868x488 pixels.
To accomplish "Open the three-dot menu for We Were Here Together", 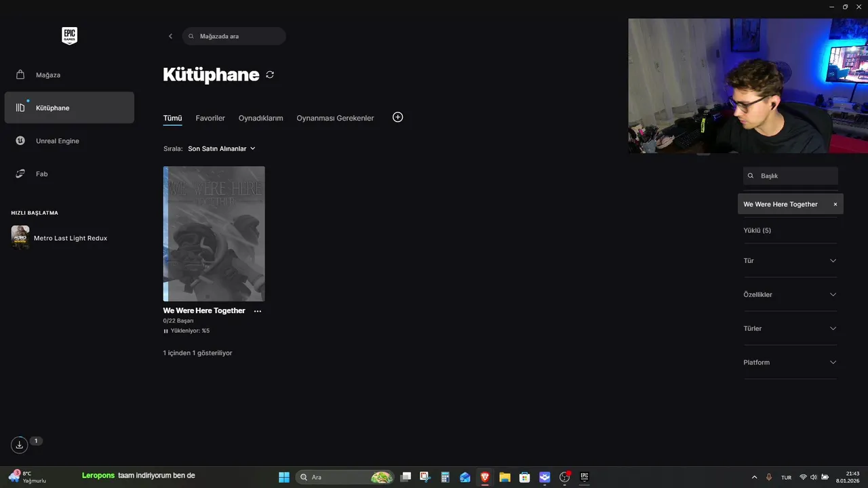I will click(x=258, y=311).
